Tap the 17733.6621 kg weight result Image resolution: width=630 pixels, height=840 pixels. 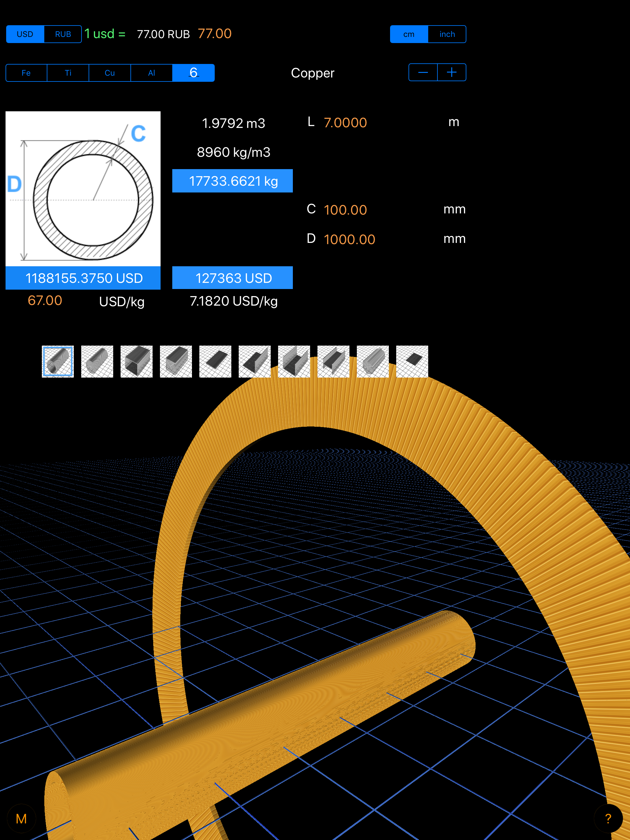(233, 181)
